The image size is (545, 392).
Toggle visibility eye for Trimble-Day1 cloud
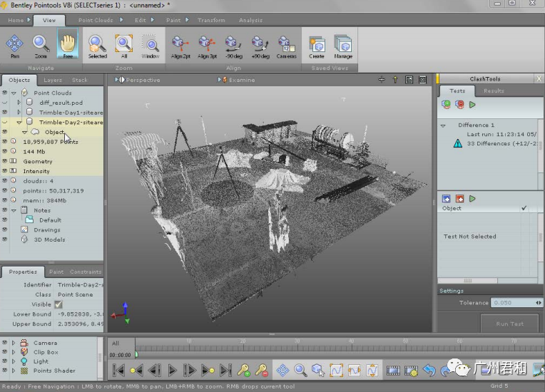point(5,112)
